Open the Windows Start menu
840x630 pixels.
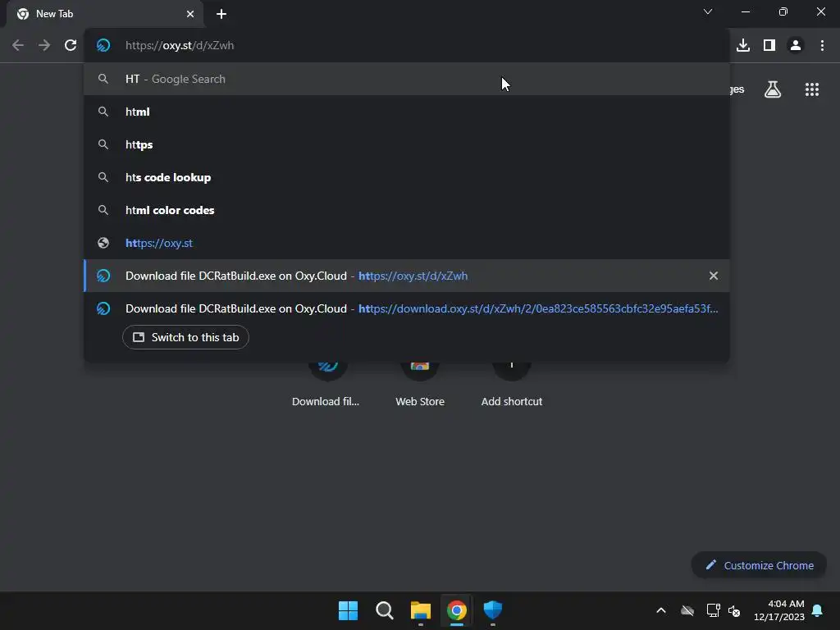[x=348, y=610]
